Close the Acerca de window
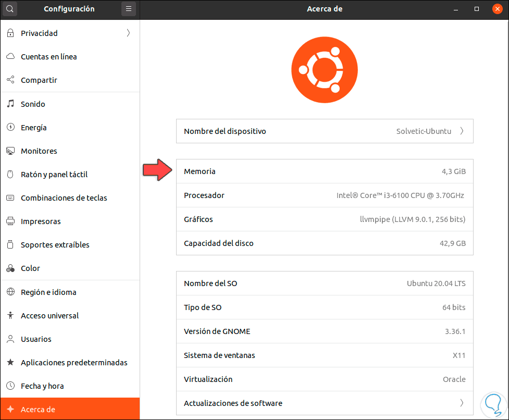The width and height of the screenshot is (509, 420). (498, 9)
